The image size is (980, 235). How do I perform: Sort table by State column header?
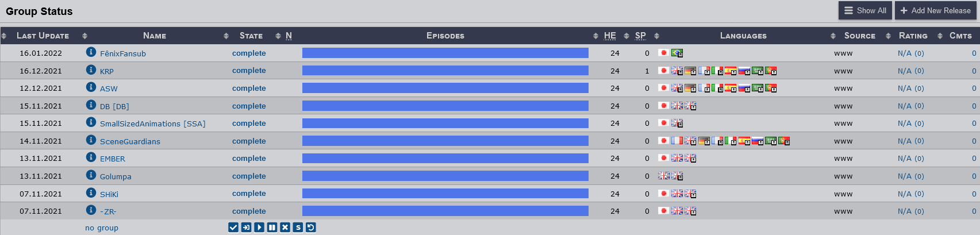point(251,36)
